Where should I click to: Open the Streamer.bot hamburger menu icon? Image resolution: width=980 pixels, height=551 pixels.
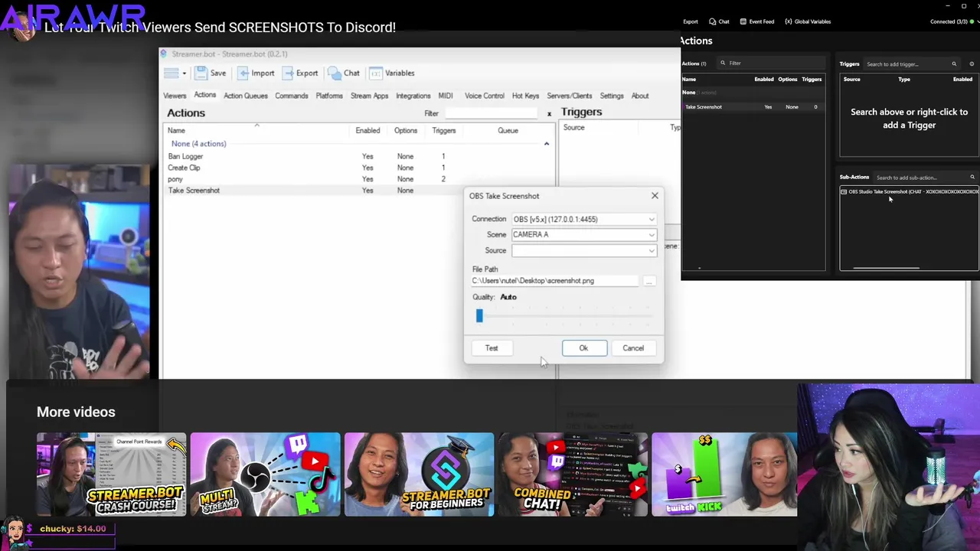click(x=171, y=73)
